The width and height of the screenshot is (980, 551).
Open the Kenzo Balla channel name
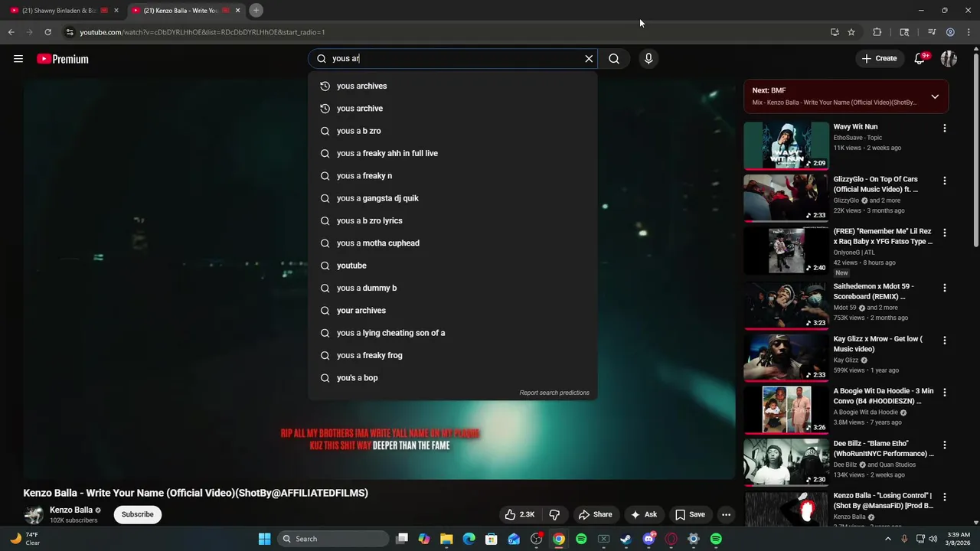[71, 510]
